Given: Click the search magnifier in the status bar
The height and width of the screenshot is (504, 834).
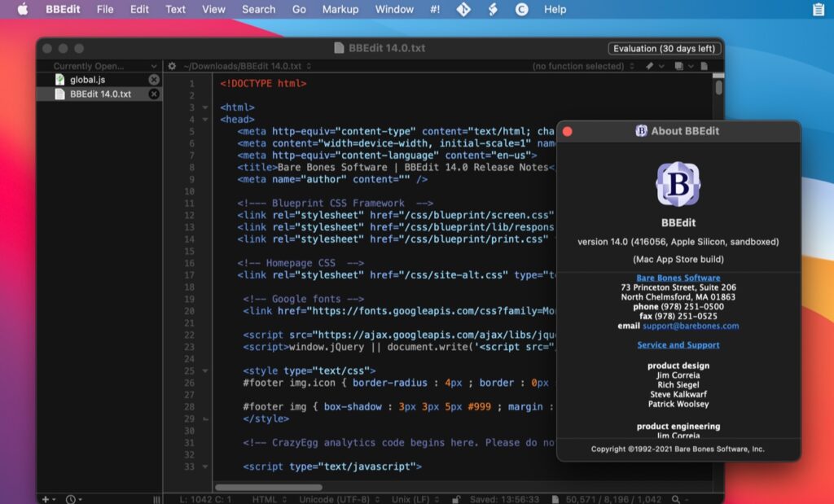Looking at the screenshot, I should (x=675, y=498).
